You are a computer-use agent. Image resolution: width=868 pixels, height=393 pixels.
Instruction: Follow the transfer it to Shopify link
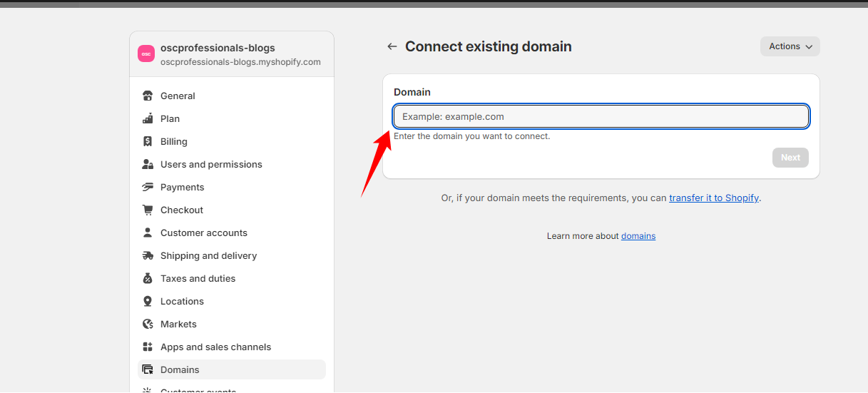(x=713, y=198)
